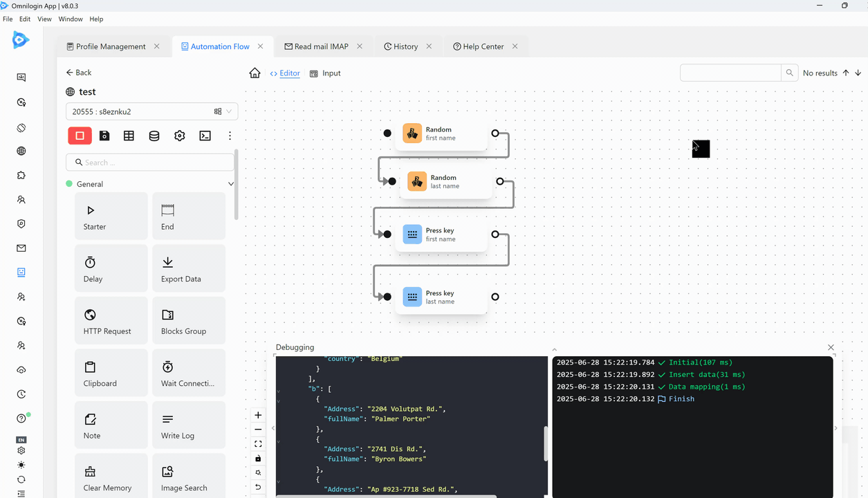Open the profile dropdown 20555 : s8eznku2
Screen dimensions: 868x498
(151, 111)
